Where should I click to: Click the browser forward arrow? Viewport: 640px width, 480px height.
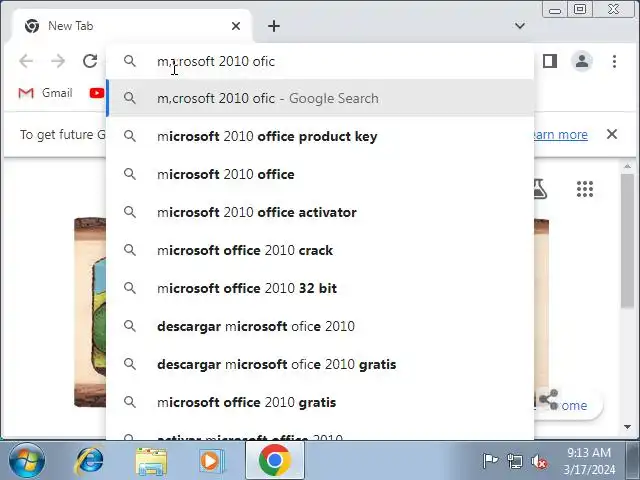point(58,61)
